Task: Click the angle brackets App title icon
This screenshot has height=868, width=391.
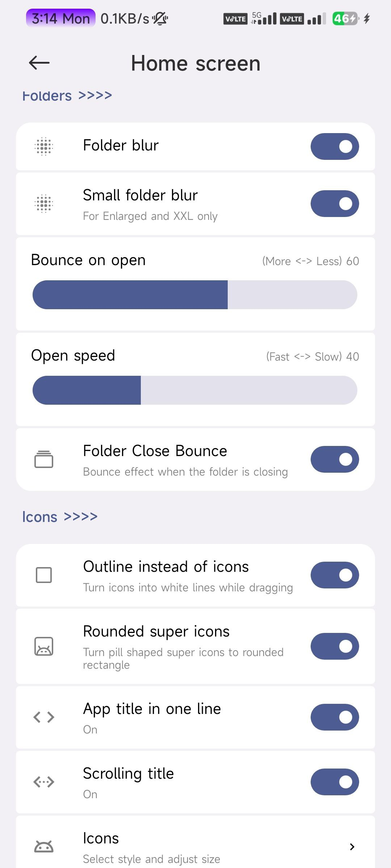Action: pyautogui.click(x=44, y=717)
